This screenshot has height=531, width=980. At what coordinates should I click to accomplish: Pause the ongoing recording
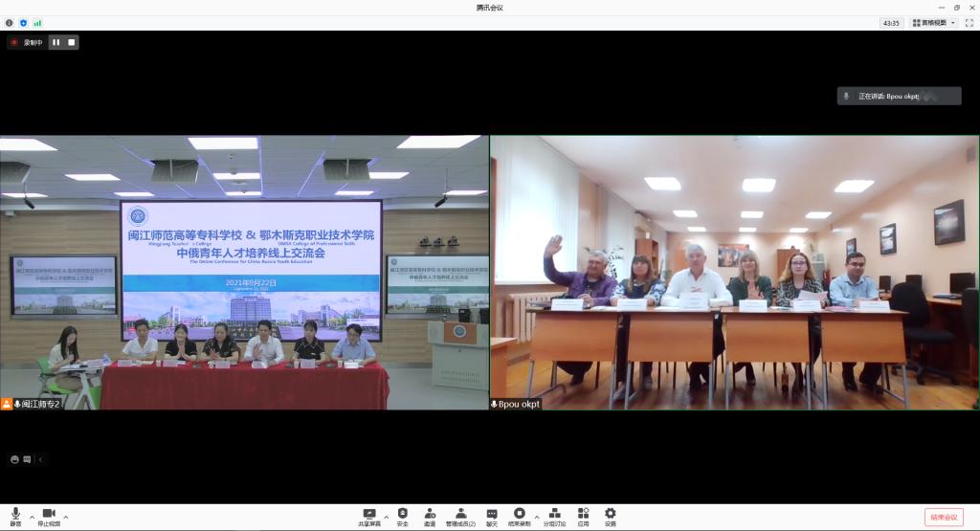56,42
